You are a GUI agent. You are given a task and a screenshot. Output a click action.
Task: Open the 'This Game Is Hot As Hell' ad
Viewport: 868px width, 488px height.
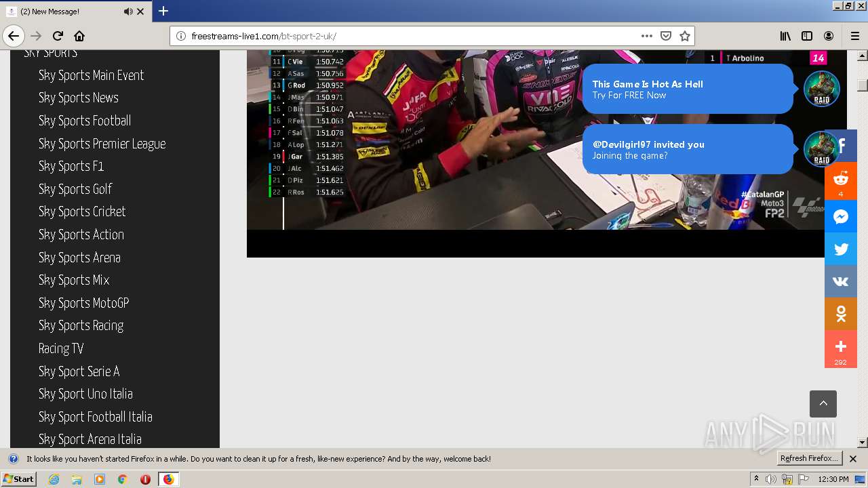[688, 89]
